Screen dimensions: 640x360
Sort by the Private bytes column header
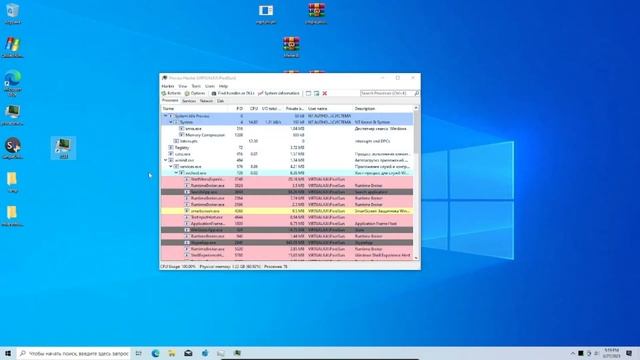pos(294,109)
